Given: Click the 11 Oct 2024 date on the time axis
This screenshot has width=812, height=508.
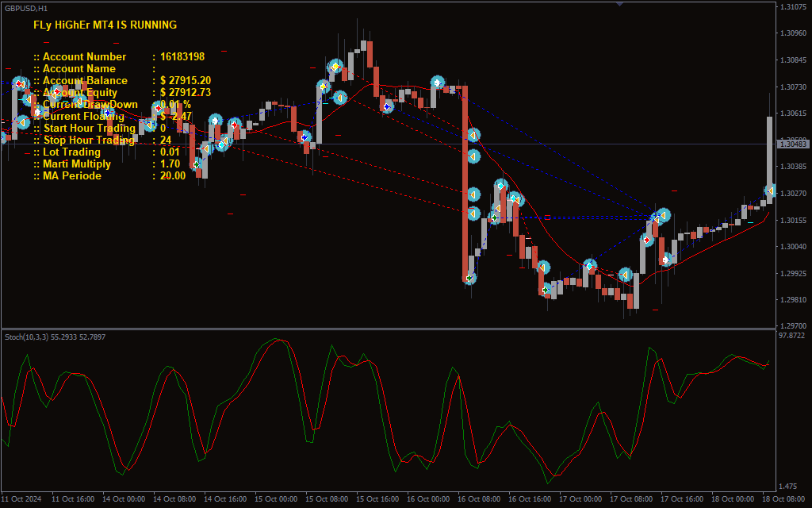Looking at the screenshot, I should coord(21,499).
